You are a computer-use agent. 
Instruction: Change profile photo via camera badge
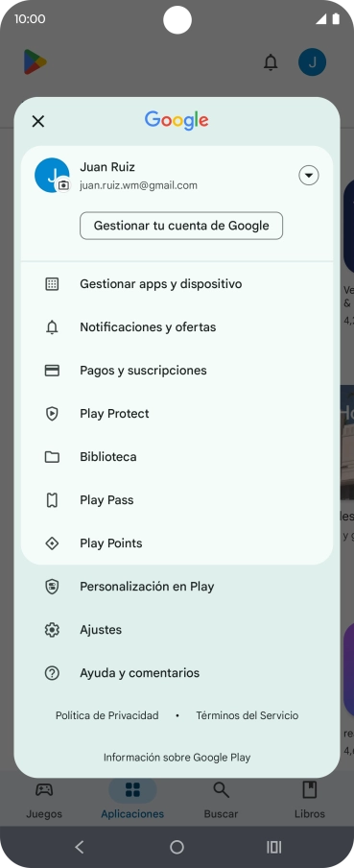pyautogui.click(x=63, y=185)
